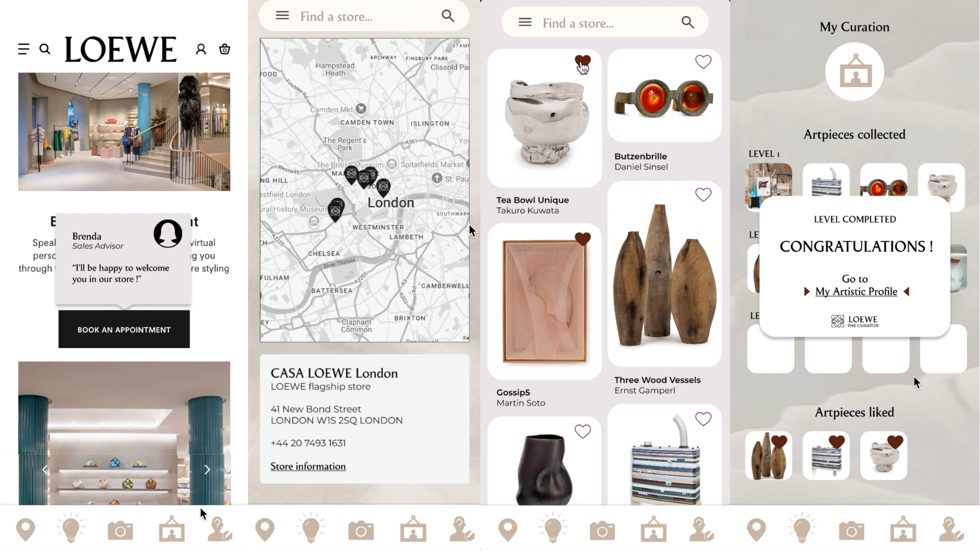Image resolution: width=980 pixels, height=551 pixels.
Task: Tap location pin icon in third screen's bottom bar
Action: [508, 530]
